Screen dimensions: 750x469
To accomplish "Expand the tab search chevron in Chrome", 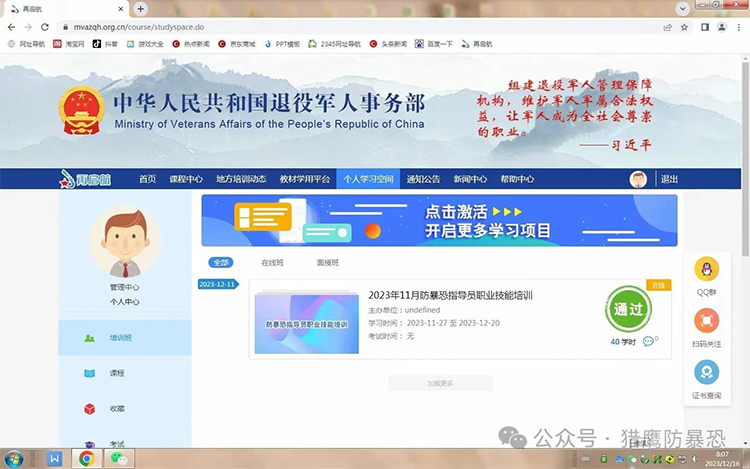I will (x=683, y=9).
